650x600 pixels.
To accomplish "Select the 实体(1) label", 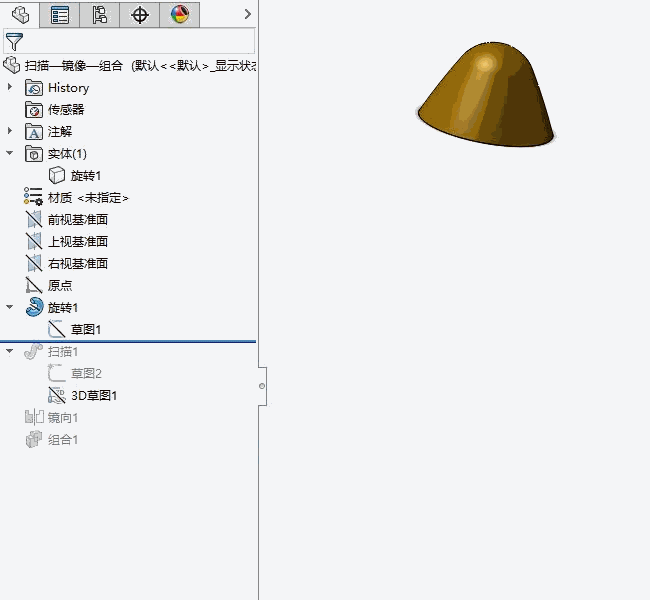I will pos(67,154).
